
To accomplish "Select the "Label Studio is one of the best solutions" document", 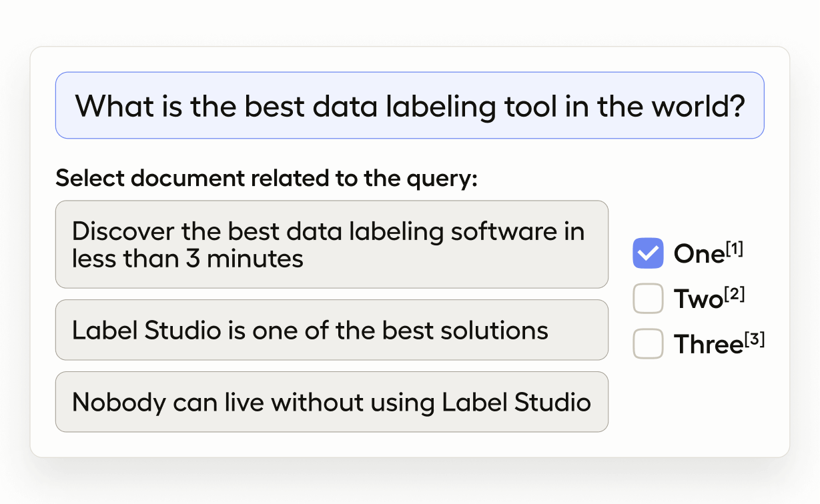I will [x=332, y=330].
